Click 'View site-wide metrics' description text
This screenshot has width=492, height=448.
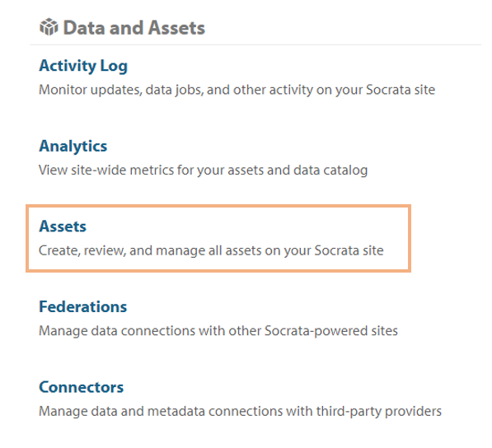(203, 170)
